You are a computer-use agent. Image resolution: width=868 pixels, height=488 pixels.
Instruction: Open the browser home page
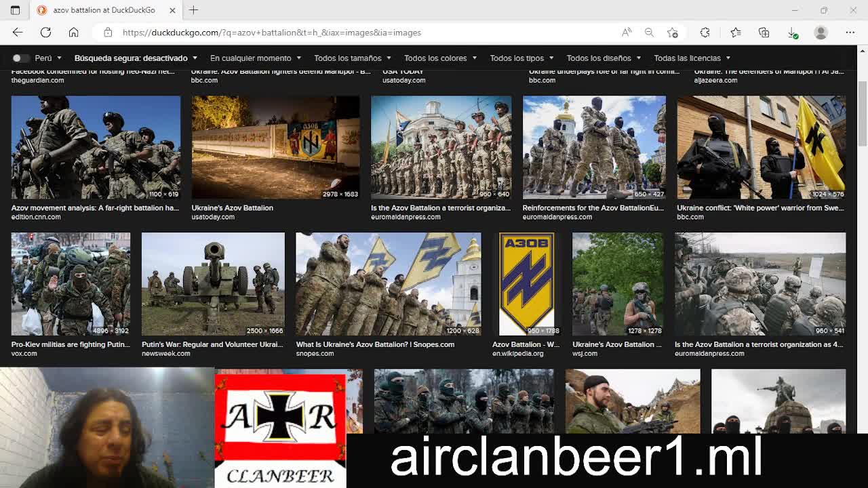point(73,33)
